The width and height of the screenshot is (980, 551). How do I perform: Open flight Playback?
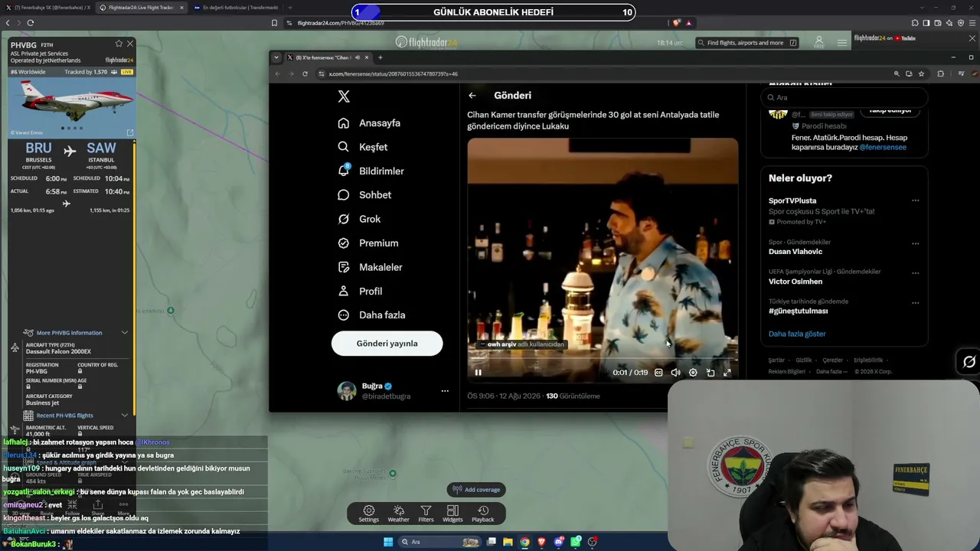click(483, 514)
